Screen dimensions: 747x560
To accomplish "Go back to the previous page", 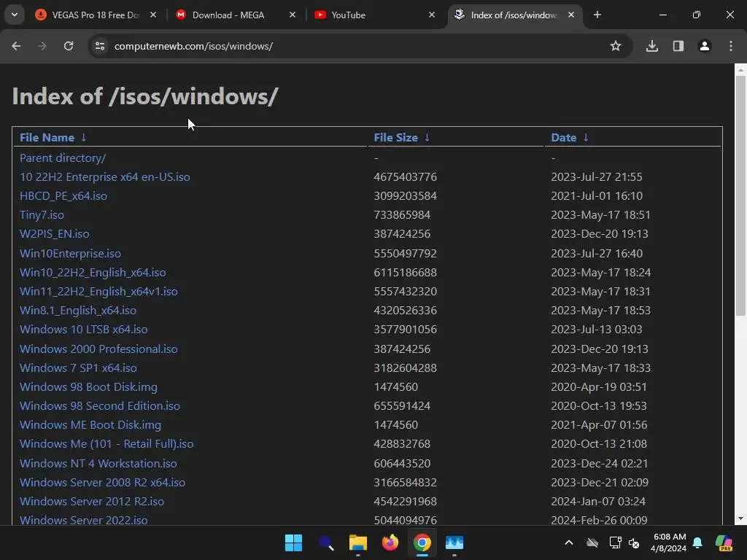I will coord(16,46).
